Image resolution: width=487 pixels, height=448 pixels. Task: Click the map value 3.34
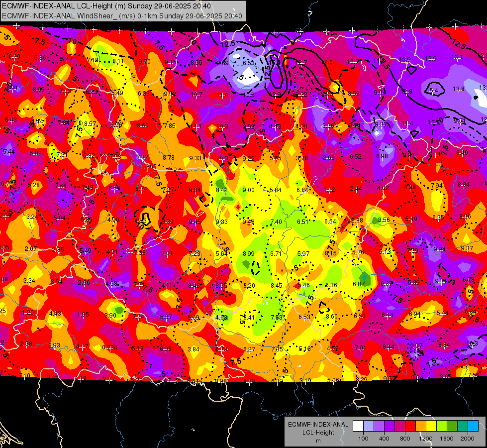[29, 281]
